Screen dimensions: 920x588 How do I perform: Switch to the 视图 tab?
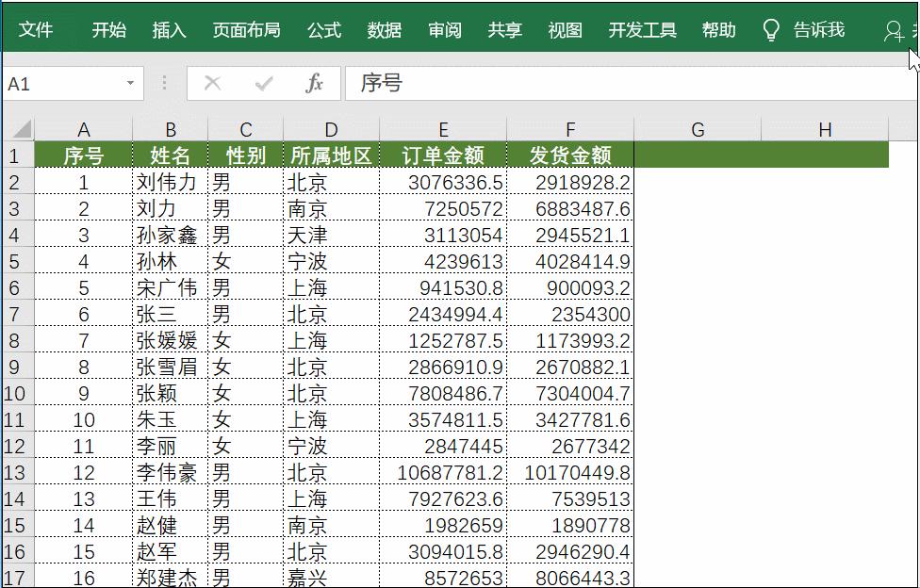click(563, 29)
